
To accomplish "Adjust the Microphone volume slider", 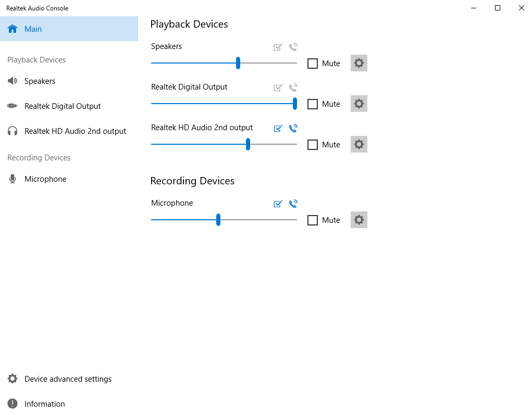I will [x=218, y=220].
